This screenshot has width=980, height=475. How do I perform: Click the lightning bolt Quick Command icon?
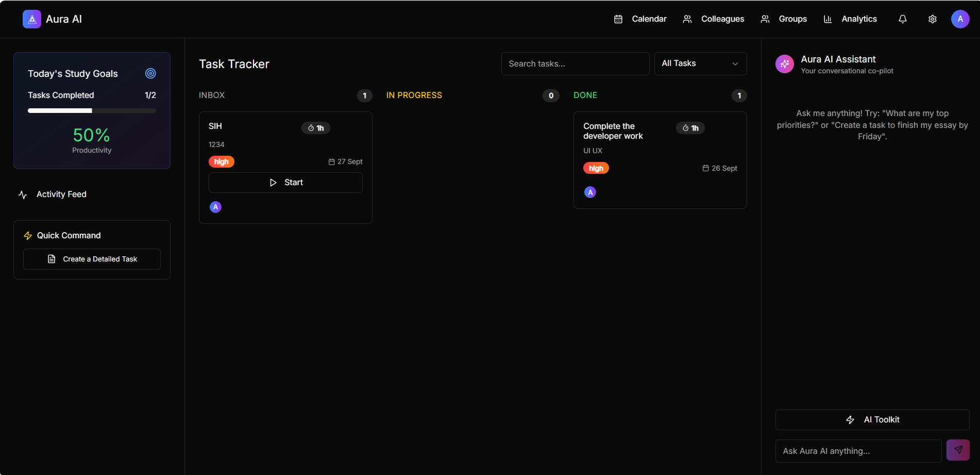[28, 235]
